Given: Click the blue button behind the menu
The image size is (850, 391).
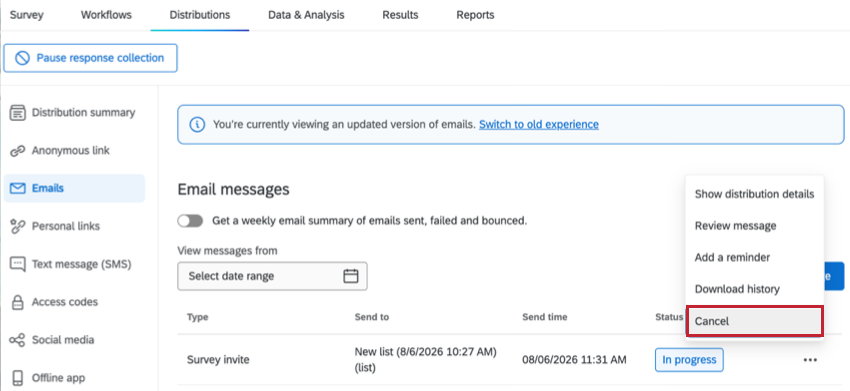Looking at the screenshot, I should click(834, 276).
